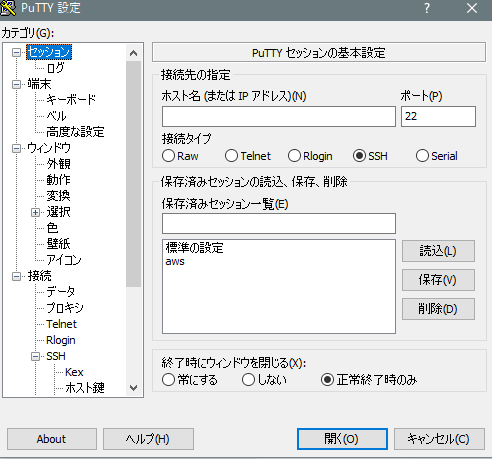Close the PuTTY 設定 dialog
Image resolution: width=492 pixels, height=459 pixels.
click(472, 8)
